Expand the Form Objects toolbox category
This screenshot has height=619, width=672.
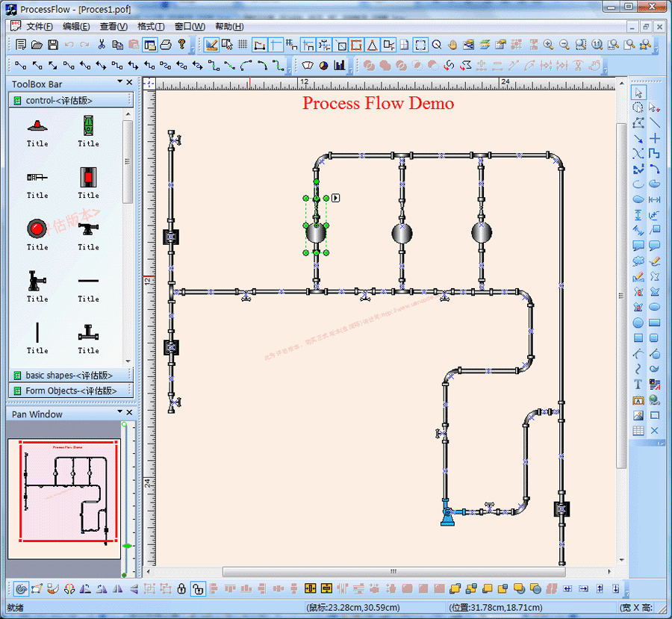pos(69,391)
